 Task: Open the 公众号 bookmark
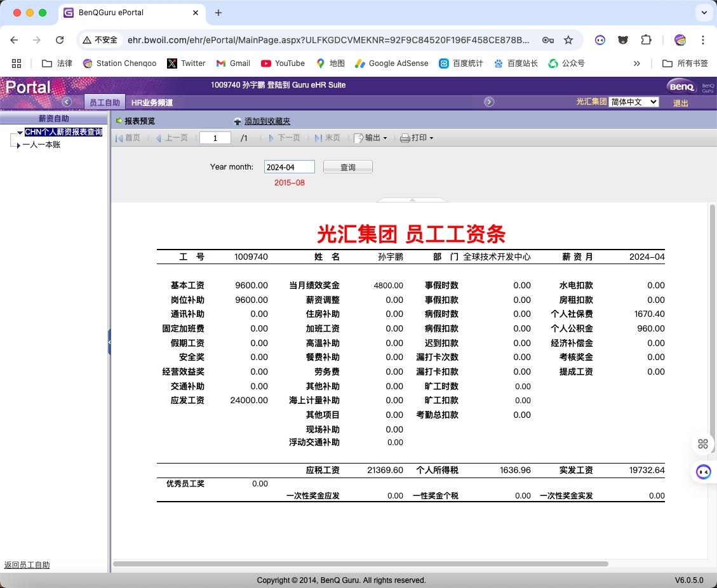pos(566,63)
